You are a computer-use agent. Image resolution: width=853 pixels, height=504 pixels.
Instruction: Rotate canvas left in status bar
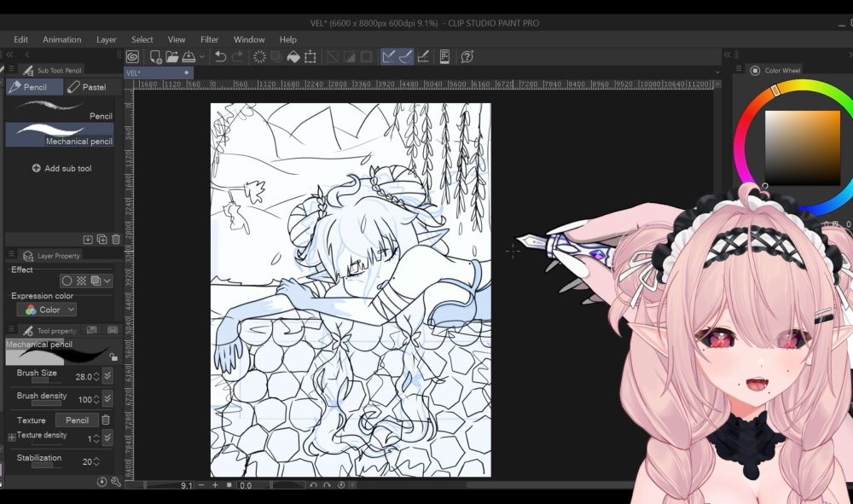click(x=313, y=485)
